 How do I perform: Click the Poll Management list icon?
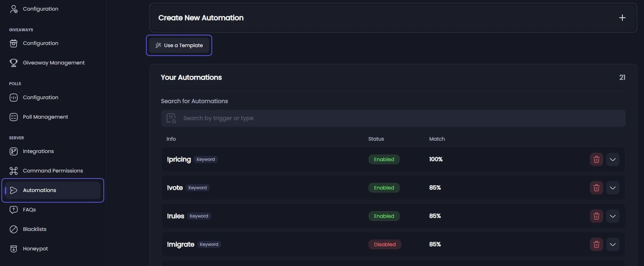pyautogui.click(x=13, y=117)
